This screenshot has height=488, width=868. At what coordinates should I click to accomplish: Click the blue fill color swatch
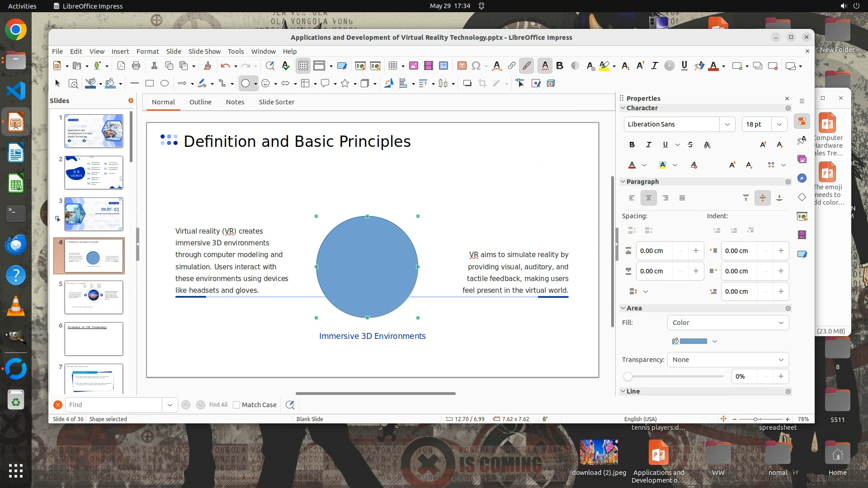click(x=693, y=341)
